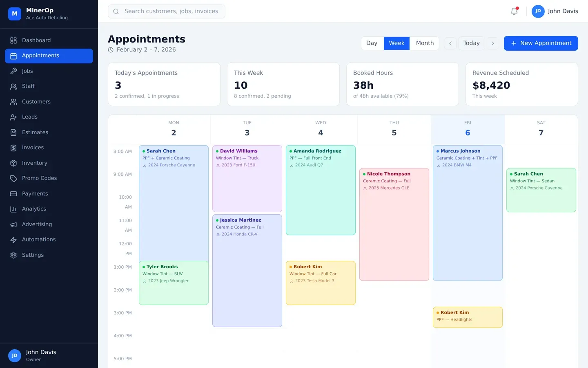Image resolution: width=588 pixels, height=368 pixels.
Task: Click the New Appointment button
Action: [541, 43]
